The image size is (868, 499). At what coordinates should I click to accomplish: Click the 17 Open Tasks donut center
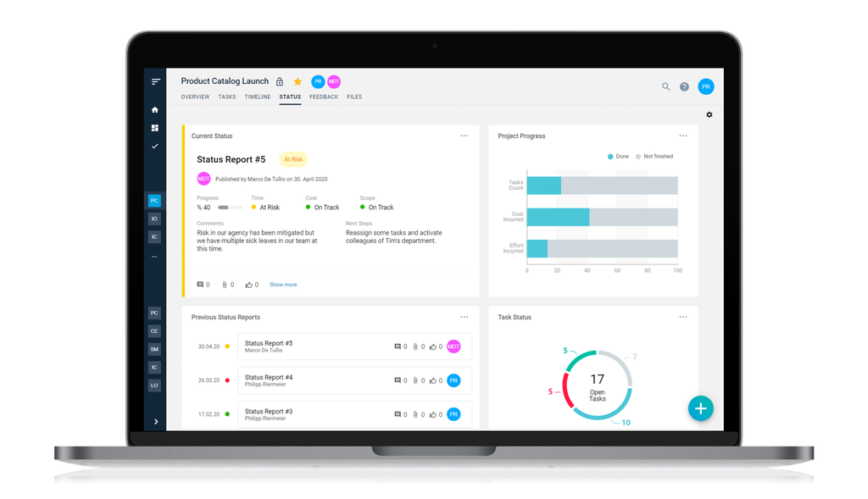pyautogui.click(x=598, y=386)
